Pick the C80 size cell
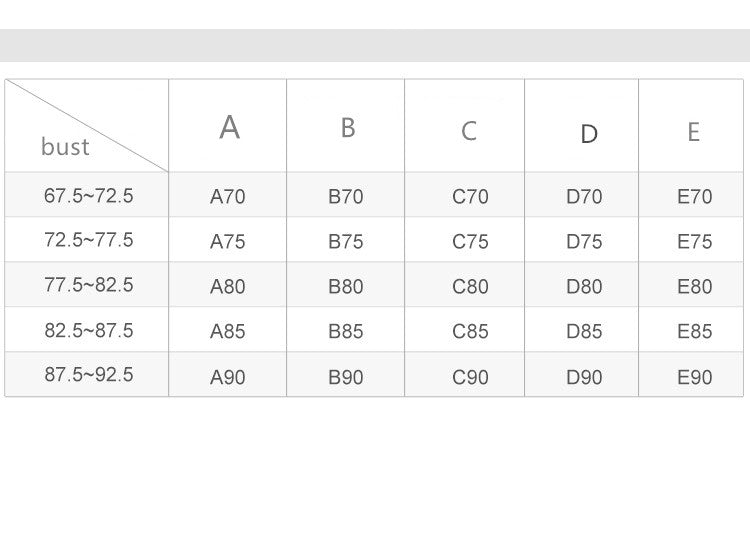The width and height of the screenshot is (750, 545). click(470, 287)
